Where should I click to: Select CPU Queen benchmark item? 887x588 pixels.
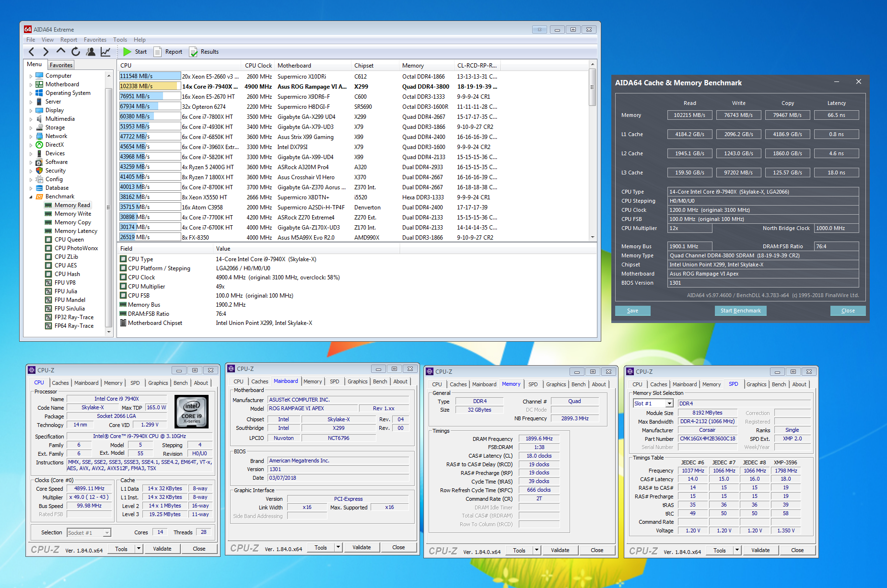click(69, 240)
